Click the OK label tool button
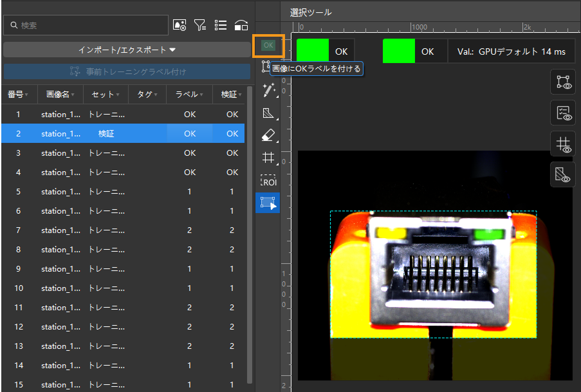This screenshot has height=392, width=581. [268, 45]
